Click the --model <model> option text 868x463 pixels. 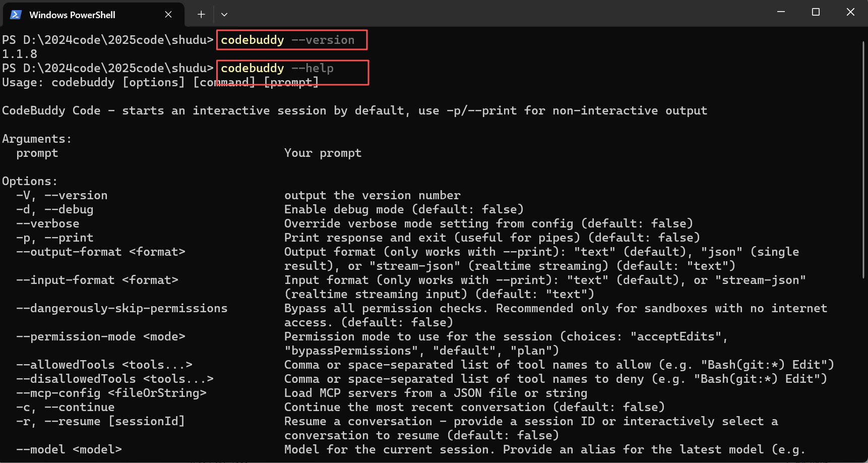click(x=69, y=449)
